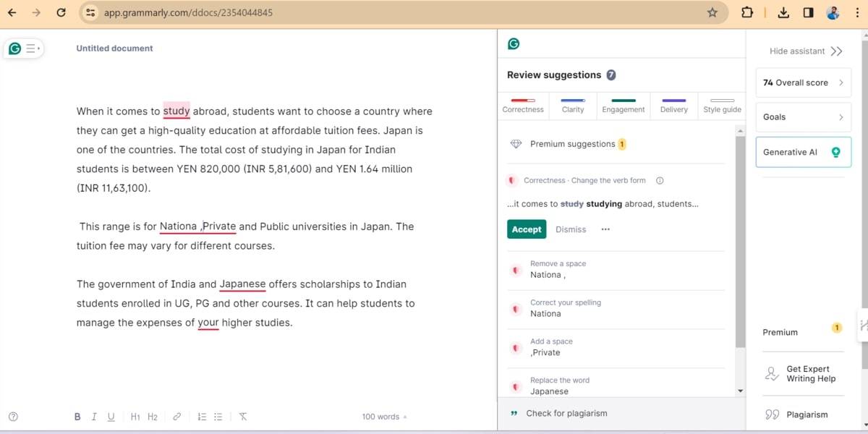Toggle bold formatting

pyautogui.click(x=77, y=416)
